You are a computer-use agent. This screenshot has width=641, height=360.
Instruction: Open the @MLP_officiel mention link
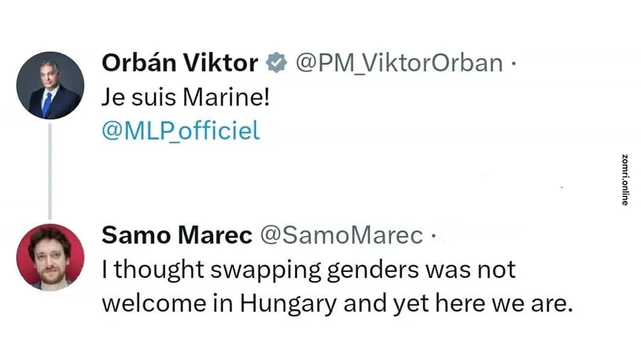(181, 131)
